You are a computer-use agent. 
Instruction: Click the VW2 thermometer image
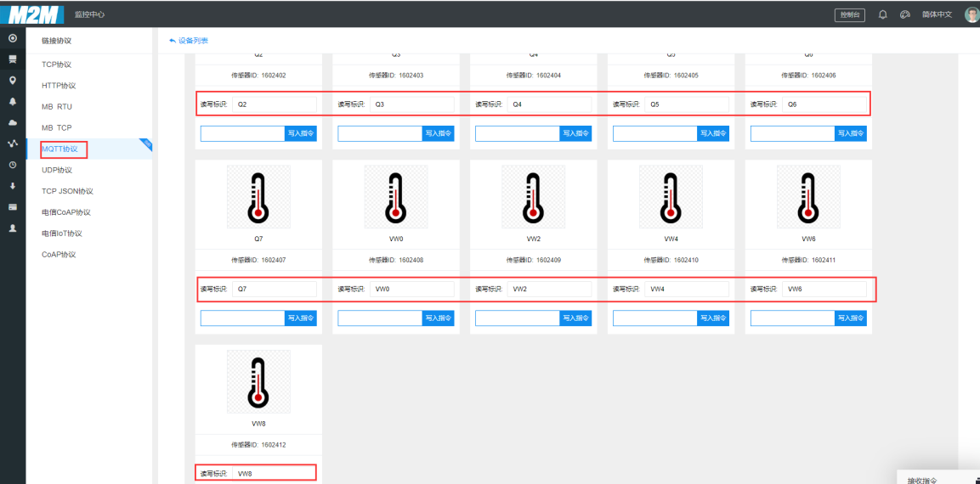point(534,197)
